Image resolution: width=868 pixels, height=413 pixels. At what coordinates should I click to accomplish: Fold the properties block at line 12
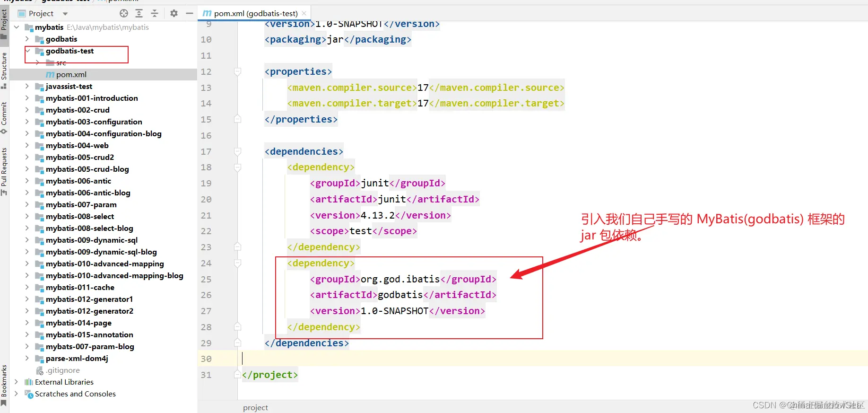click(237, 71)
